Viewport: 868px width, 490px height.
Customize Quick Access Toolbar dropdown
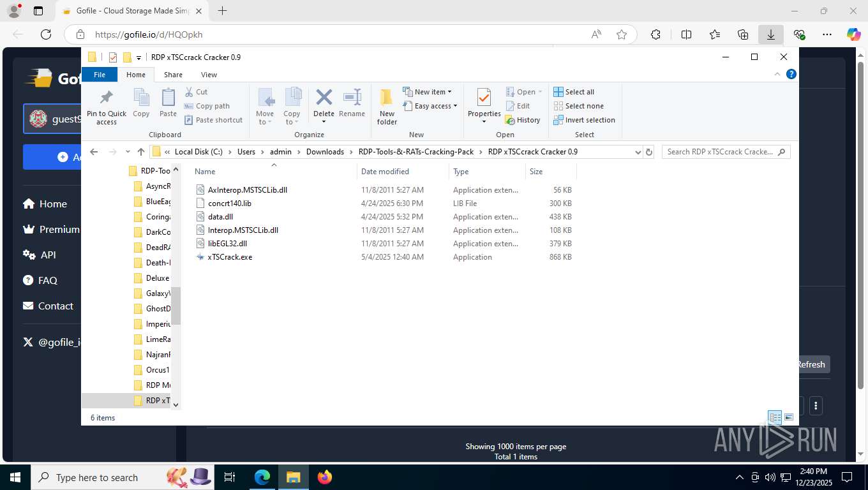point(138,57)
